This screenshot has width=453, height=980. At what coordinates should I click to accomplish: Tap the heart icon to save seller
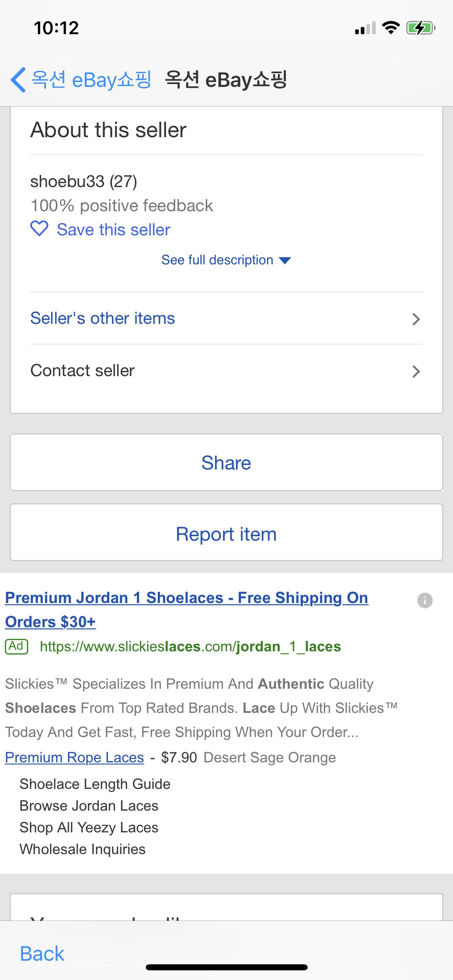[39, 229]
